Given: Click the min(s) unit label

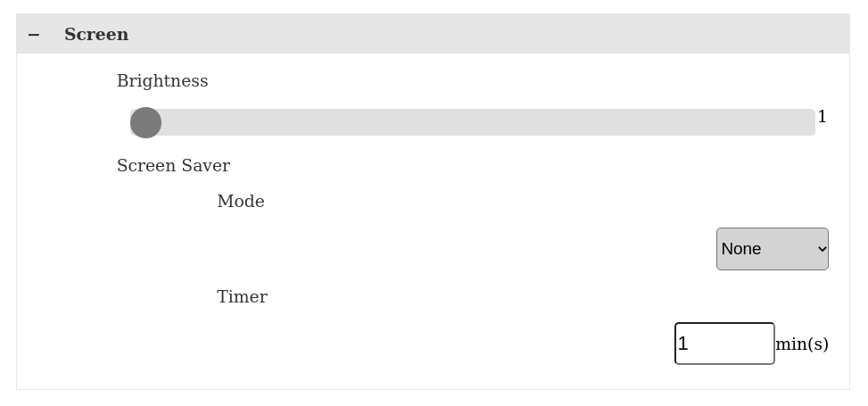Looking at the screenshot, I should click(x=801, y=344).
